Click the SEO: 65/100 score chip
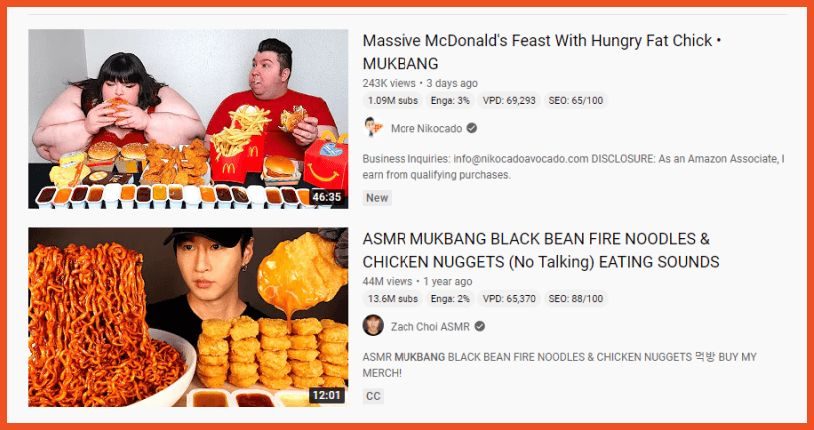Viewport: 814px width, 430px height. click(x=576, y=101)
